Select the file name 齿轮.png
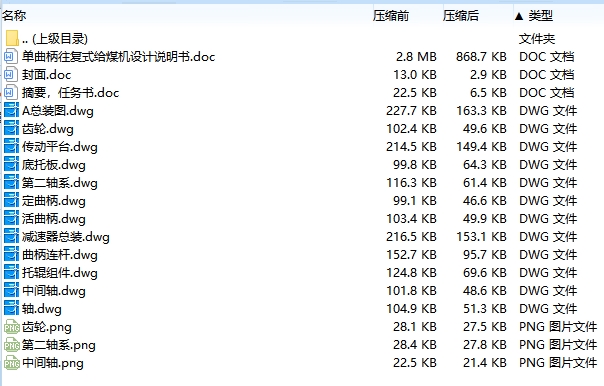The width and height of the screenshot is (604, 386). (47, 327)
